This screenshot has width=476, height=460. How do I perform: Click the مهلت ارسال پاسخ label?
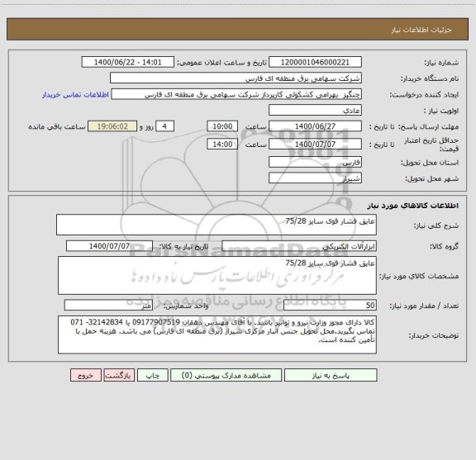click(428, 126)
